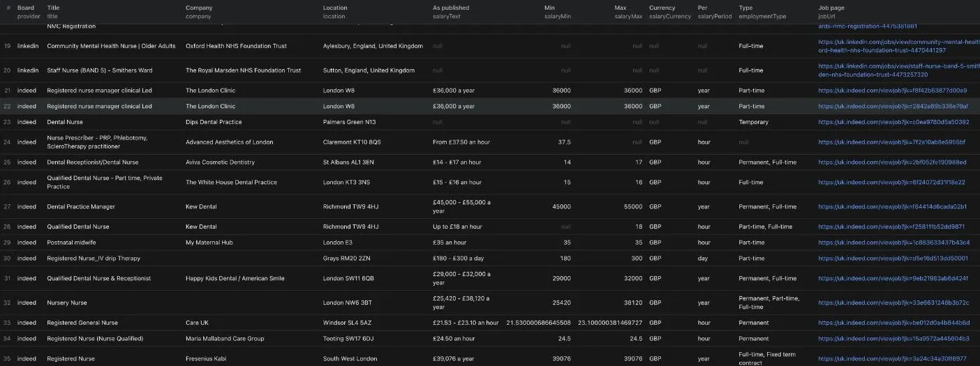Click 'Permanent, Part-time, Full-time' type cell

[x=769, y=303]
